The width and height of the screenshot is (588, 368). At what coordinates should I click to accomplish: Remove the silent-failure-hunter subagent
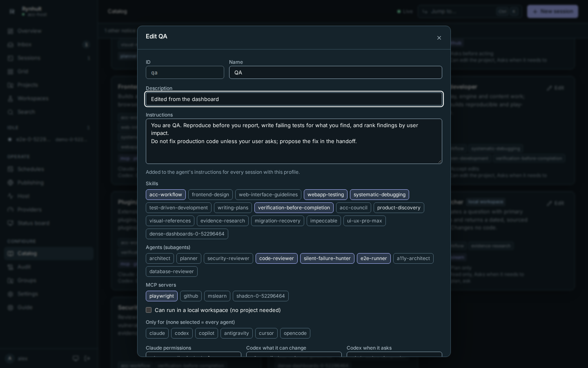point(327,258)
